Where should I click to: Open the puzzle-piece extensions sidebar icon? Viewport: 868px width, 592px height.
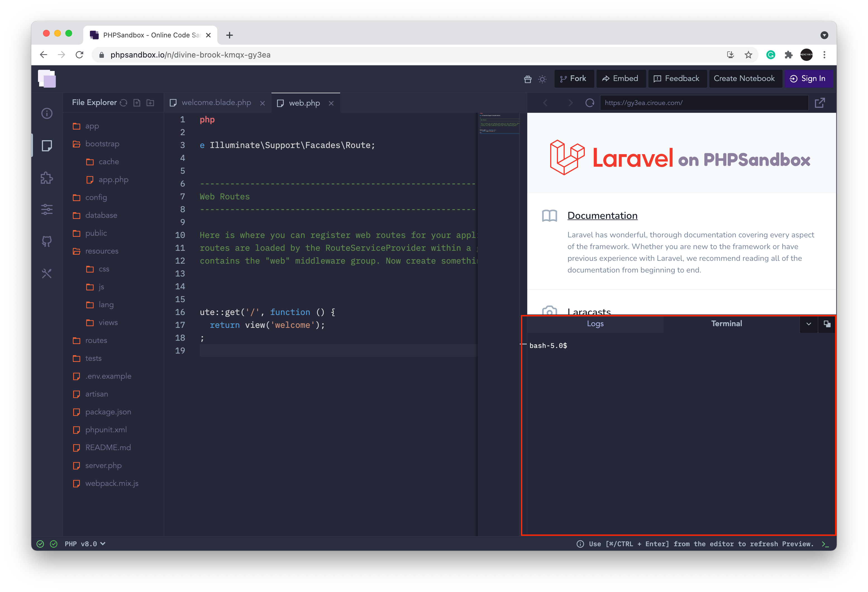pyautogui.click(x=47, y=178)
